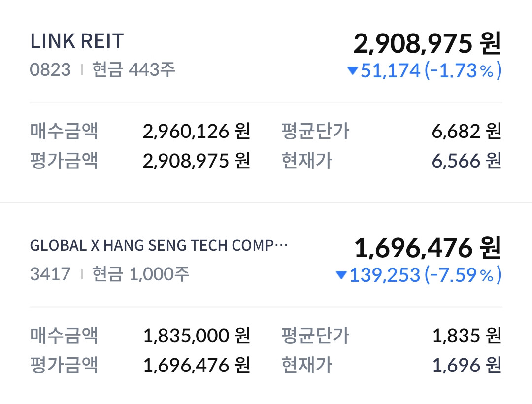Click LINK REIT 평가금액 value in details row
The image size is (532, 404).
(197, 161)
